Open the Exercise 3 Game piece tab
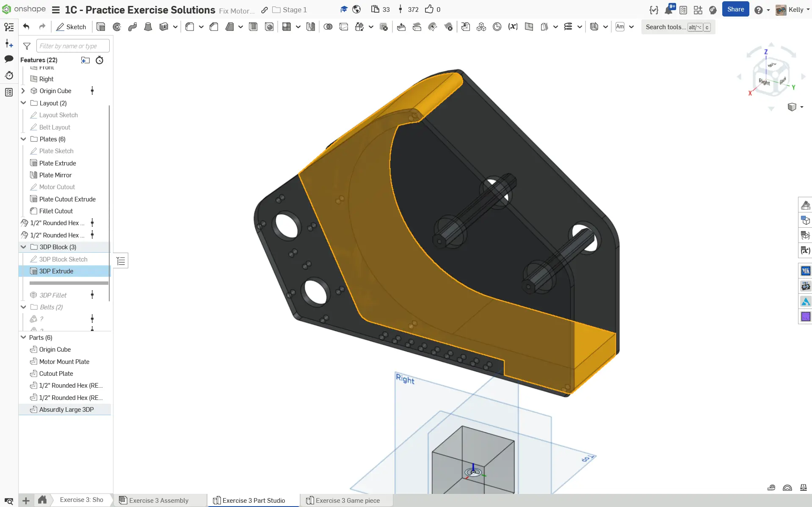The image size is (812, 507). coord(347,500)
